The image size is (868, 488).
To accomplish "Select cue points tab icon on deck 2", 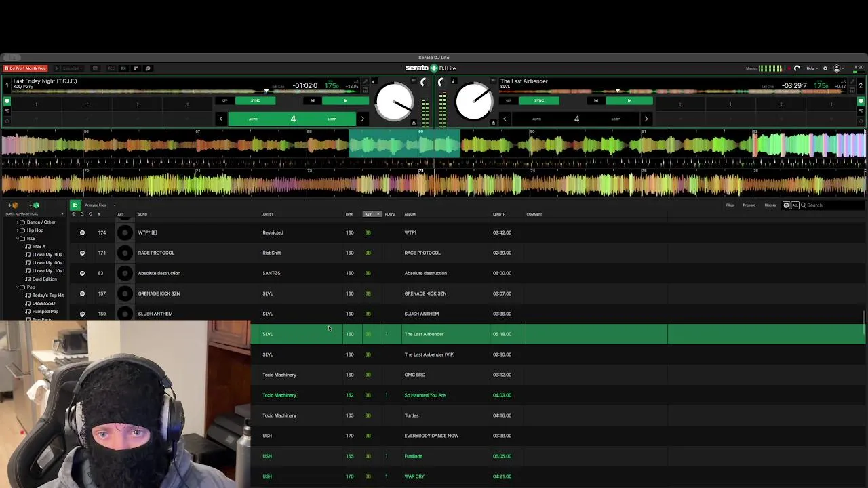I will click(861, 101).
